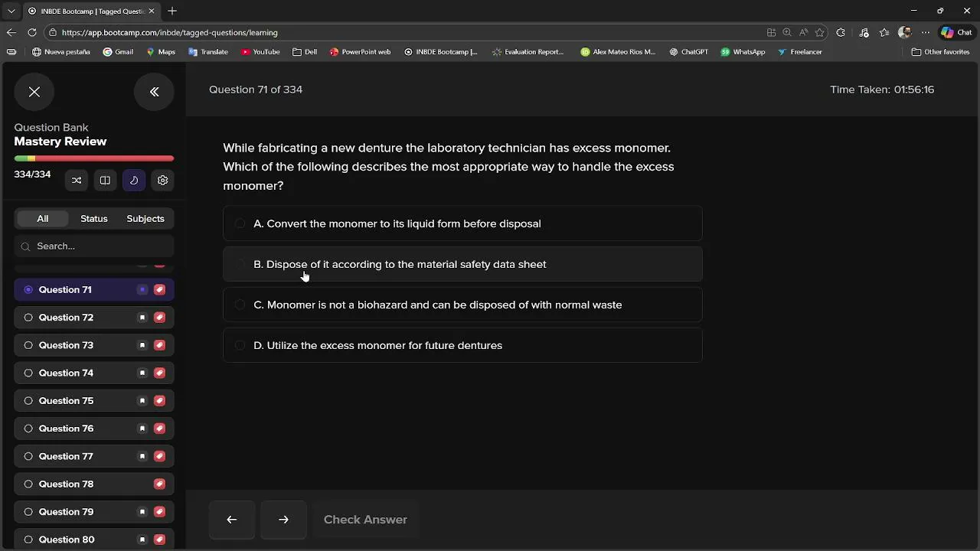980x551 pixels.
Task: Select answer A radio option
Action: [240, 223]
